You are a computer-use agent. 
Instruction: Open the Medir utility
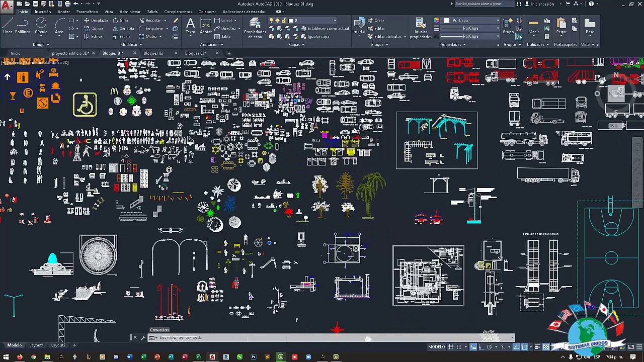pyautogui.click(x=533, y=26)
